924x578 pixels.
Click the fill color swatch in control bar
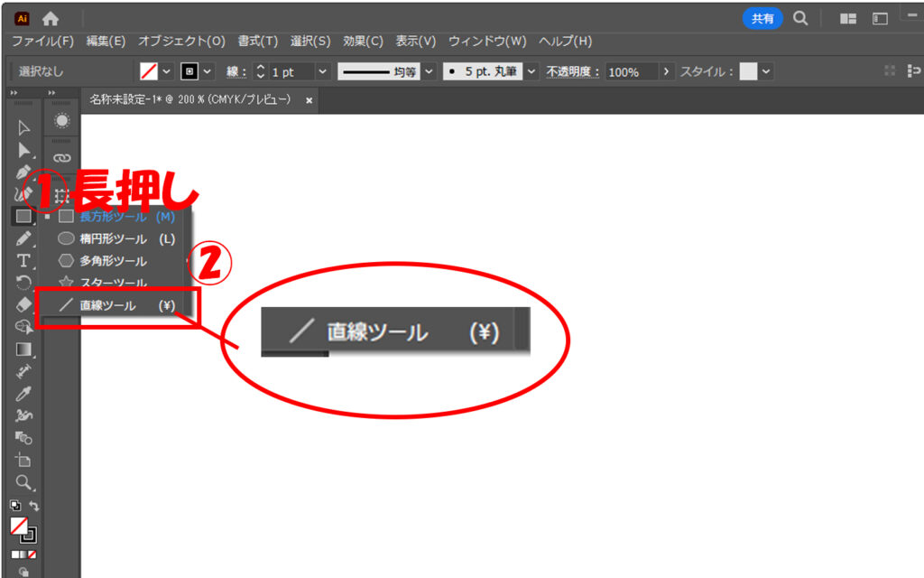(150, 72)
